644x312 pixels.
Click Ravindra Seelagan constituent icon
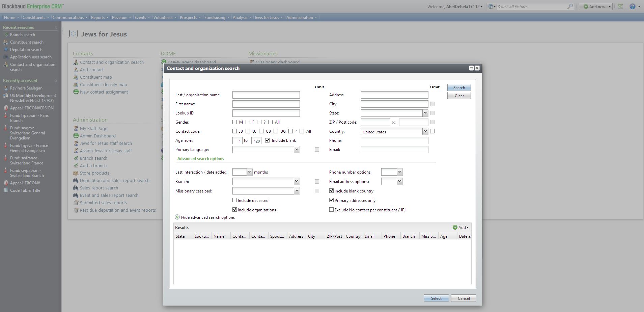tap(6, 88)
